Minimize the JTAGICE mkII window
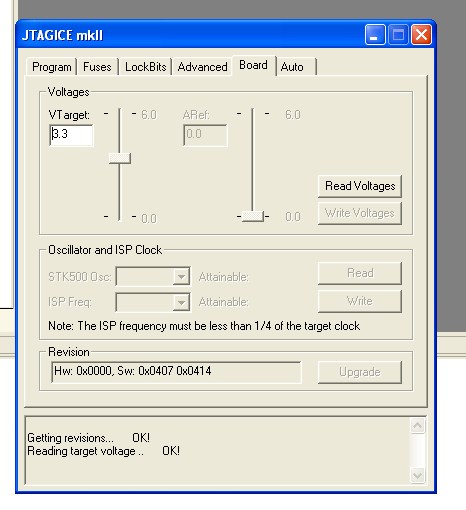This screenshot has height=510, width=466. pos(375,35)
